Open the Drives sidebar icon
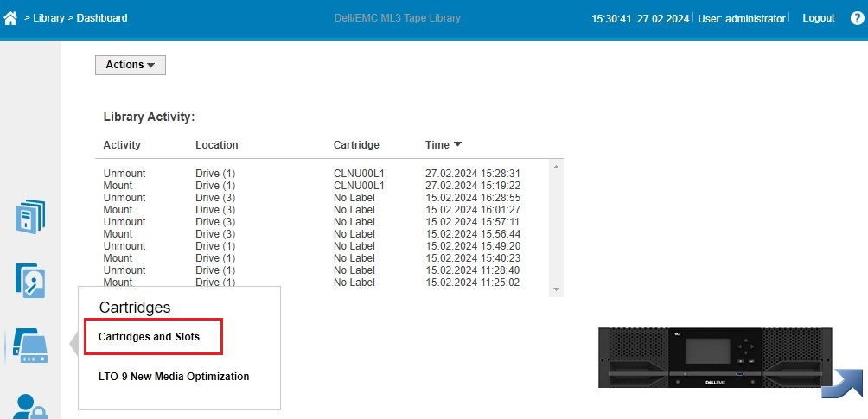 [30, 281]
